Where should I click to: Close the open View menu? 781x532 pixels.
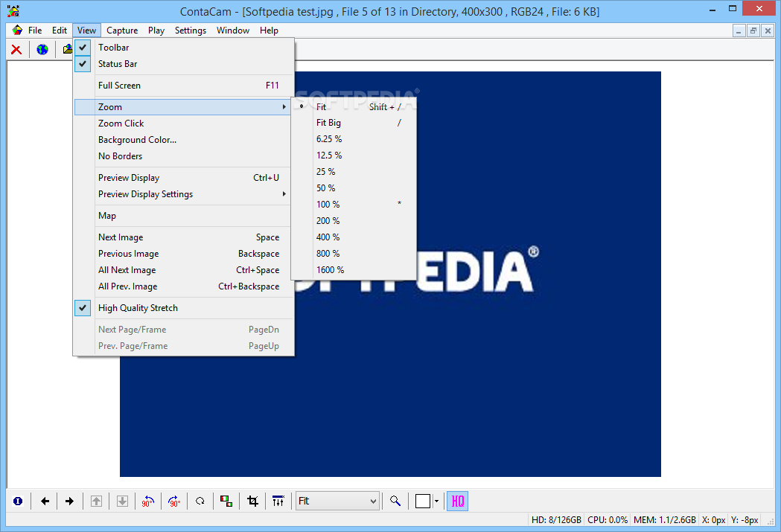click(86, 31)
